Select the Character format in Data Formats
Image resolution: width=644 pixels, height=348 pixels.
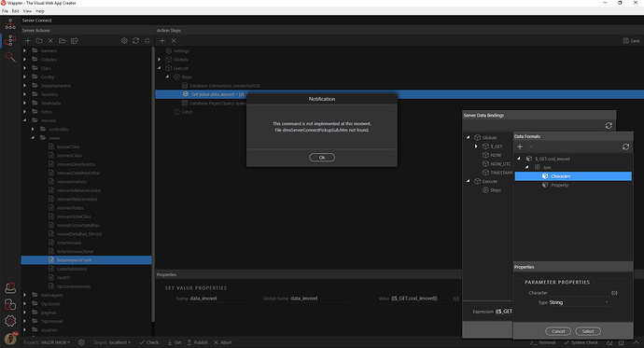click(573, 176)
